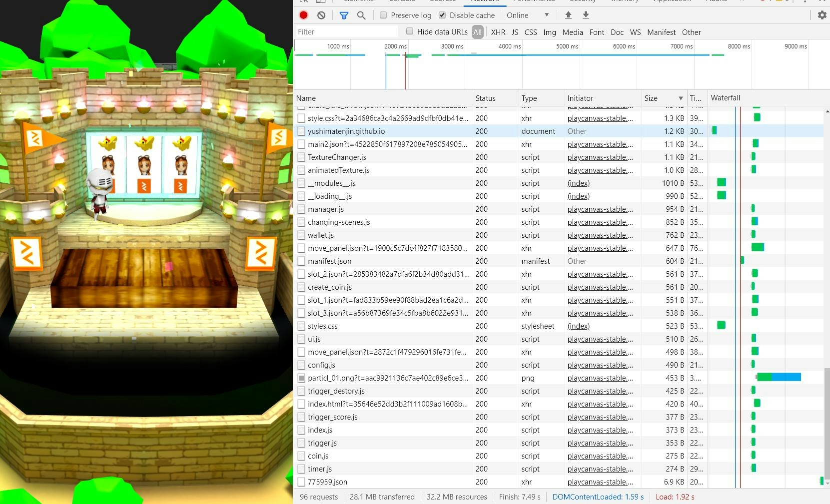Image resolution: width=830 pixels, height=504 pixels.
Task: Click file icon beside manager.js
Action: click(301, 209)
